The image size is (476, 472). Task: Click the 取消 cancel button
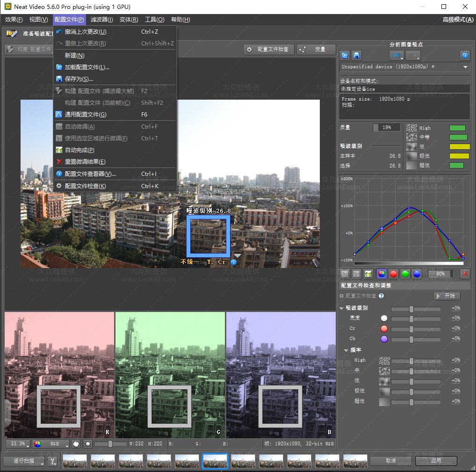(x=391, y=461)
